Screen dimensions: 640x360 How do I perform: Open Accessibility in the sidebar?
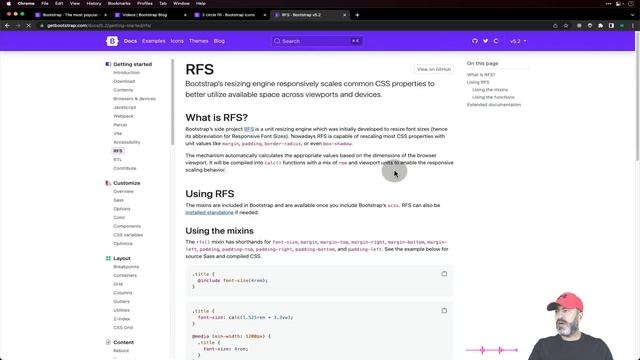click(x=127, y=142)
